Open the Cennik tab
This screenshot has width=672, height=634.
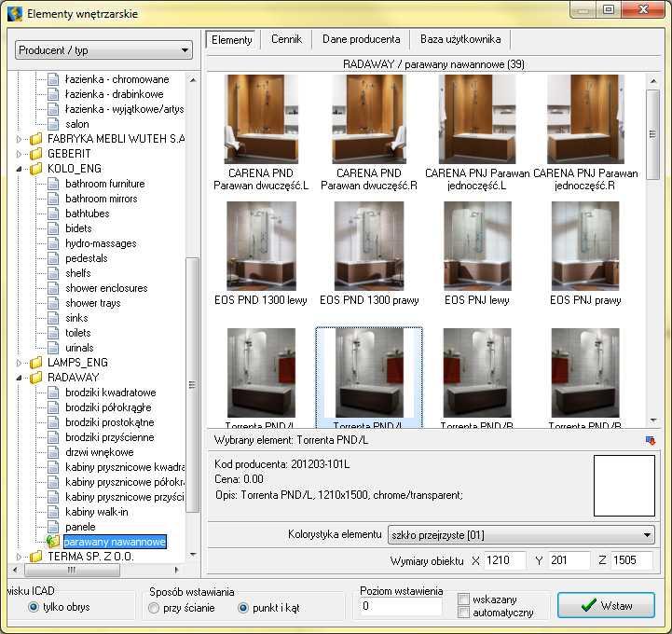286,39
